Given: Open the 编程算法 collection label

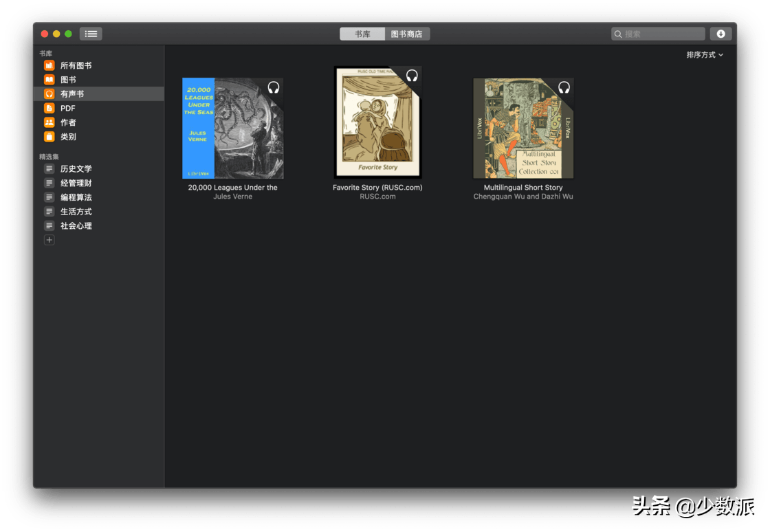Looking at the screenshot, I should 76,197.
